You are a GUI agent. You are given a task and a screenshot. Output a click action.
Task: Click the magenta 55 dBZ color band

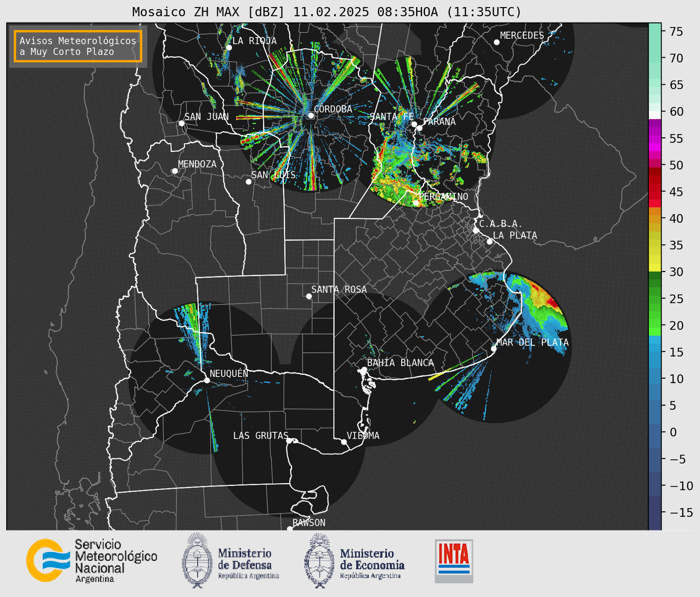(x=655, y=138)
